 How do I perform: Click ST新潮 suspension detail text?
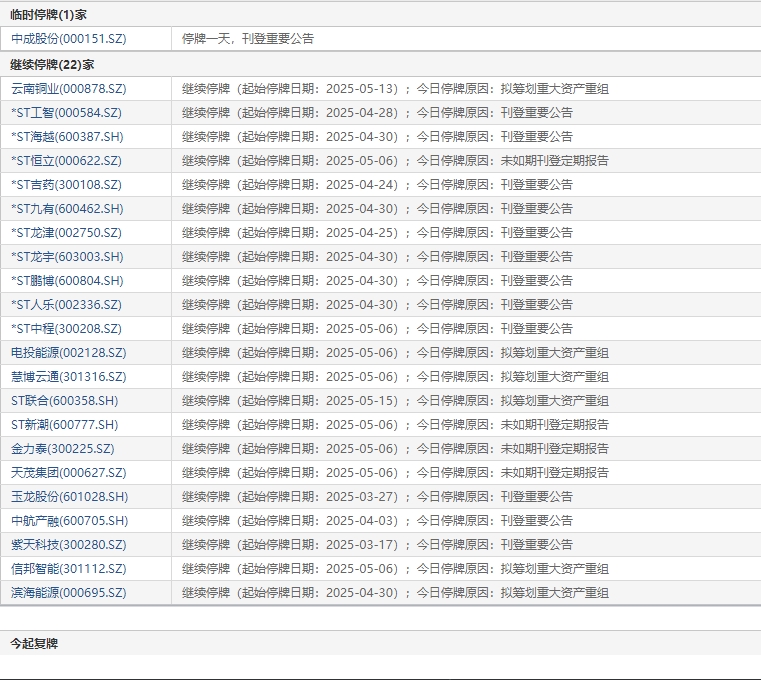[x=396, y=425]
